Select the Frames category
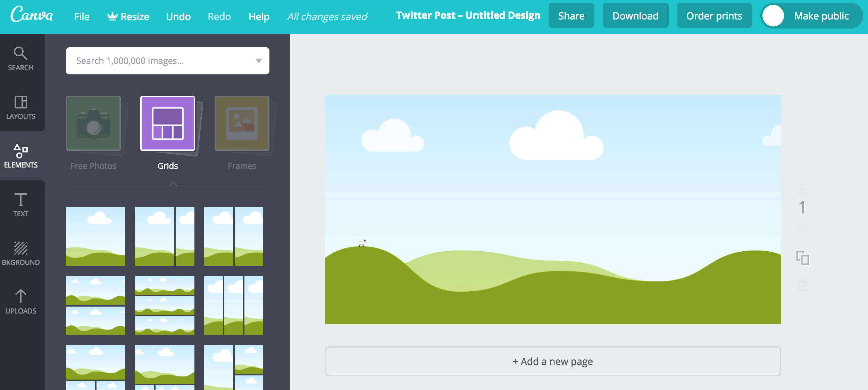868x390 pixels. coord(242,132)
